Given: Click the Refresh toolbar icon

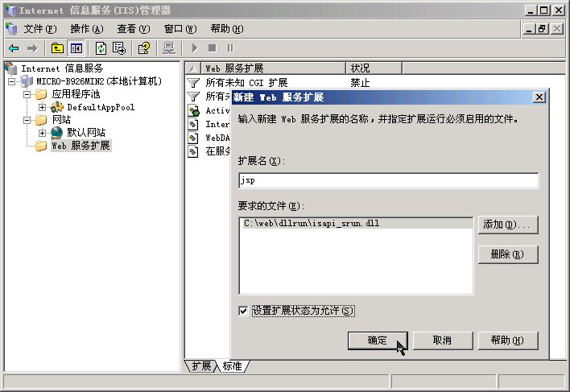Looking at the screenshot, I should [x=101, y=48].
